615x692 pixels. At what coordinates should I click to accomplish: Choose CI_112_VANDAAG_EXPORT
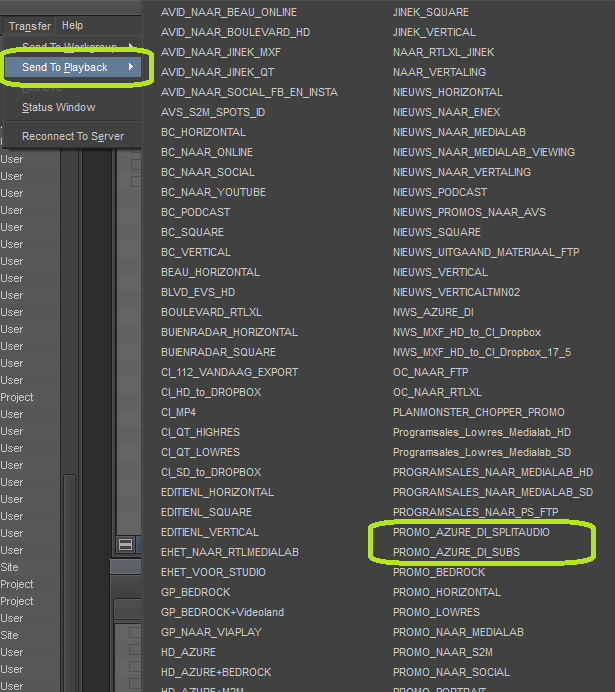229,372
